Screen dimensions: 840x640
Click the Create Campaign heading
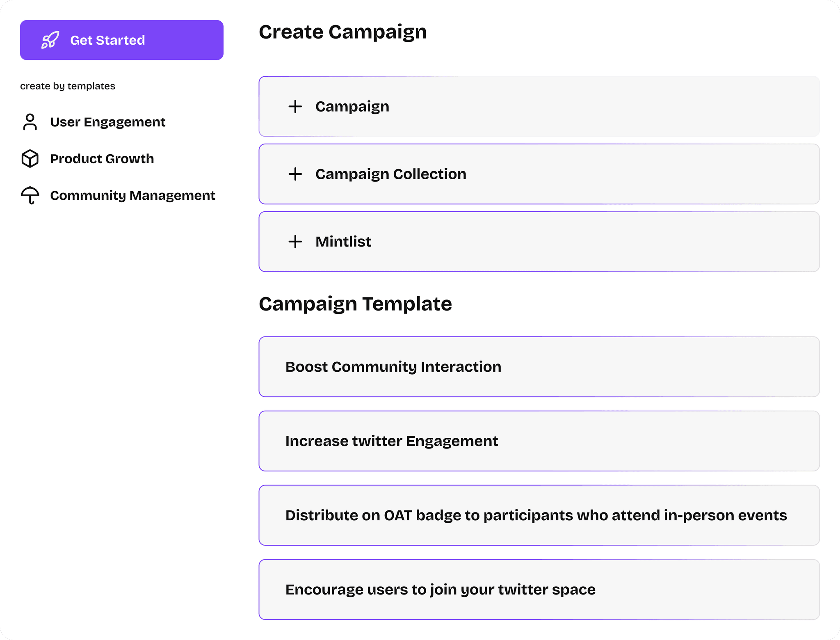pos(343,32)
